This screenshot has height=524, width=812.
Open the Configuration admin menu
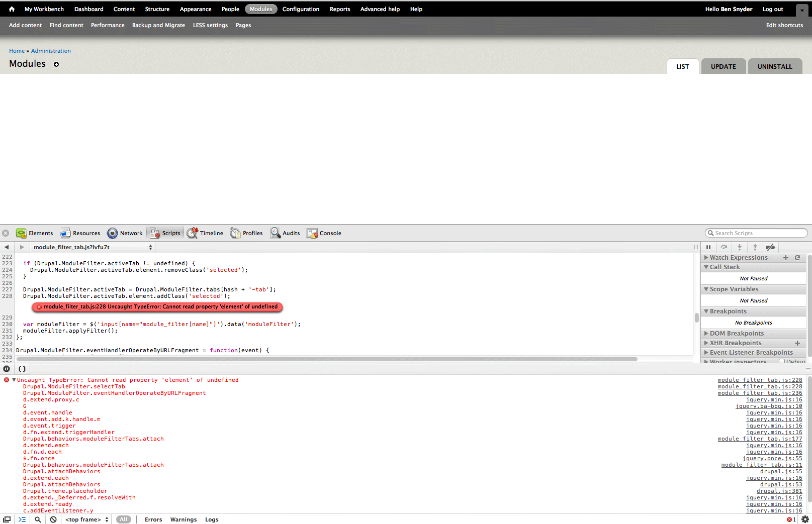pos(301,9)
